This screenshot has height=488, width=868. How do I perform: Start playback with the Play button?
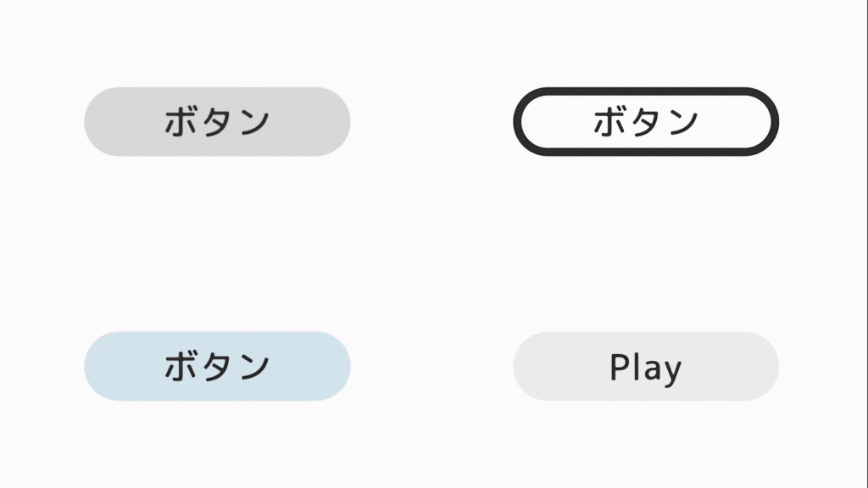[646, 366]
